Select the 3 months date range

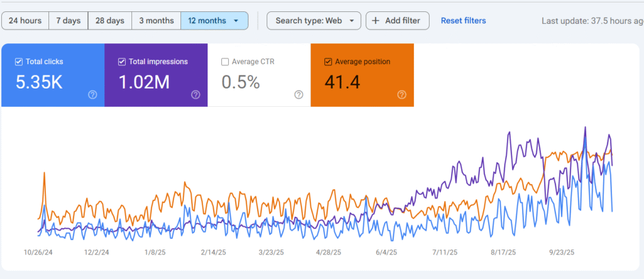(156, 21)
